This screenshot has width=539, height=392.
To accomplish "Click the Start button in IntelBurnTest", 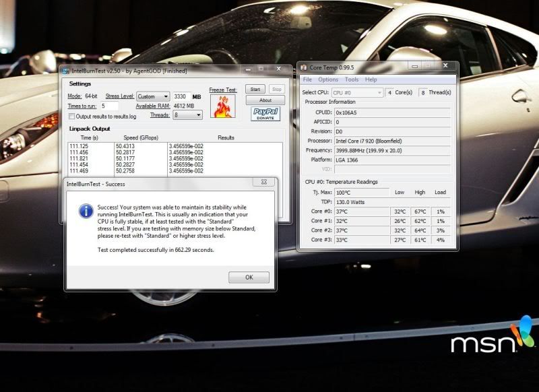I will (x=255, y=89).
